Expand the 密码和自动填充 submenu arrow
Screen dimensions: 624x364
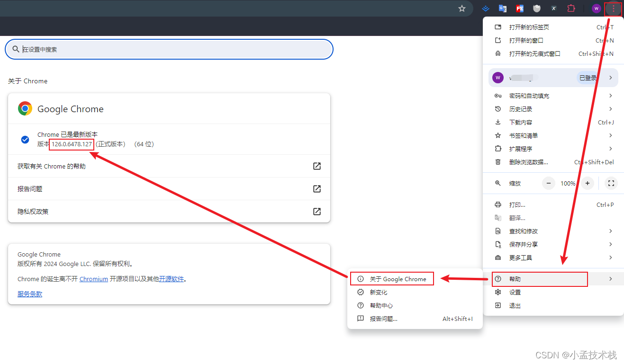tap(611, 96)
